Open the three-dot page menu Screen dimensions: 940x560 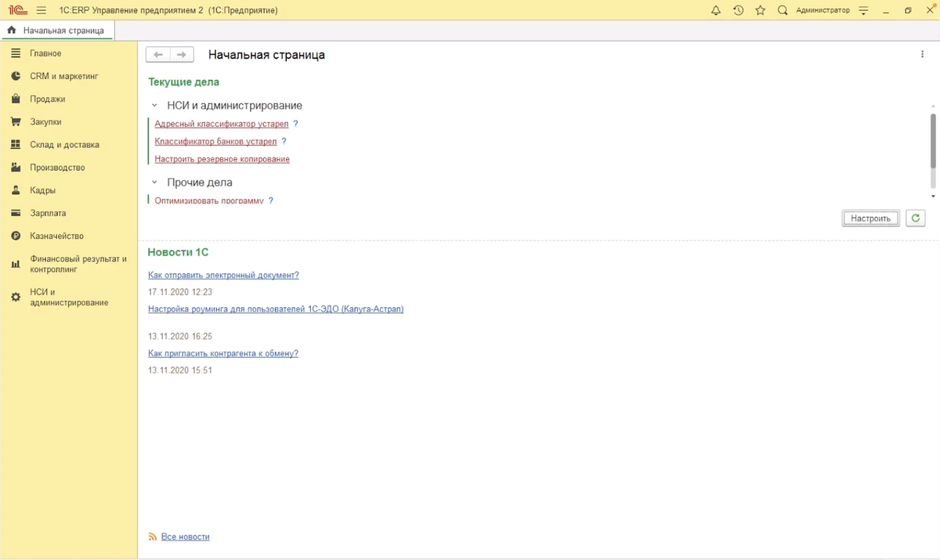coord(922,54)
